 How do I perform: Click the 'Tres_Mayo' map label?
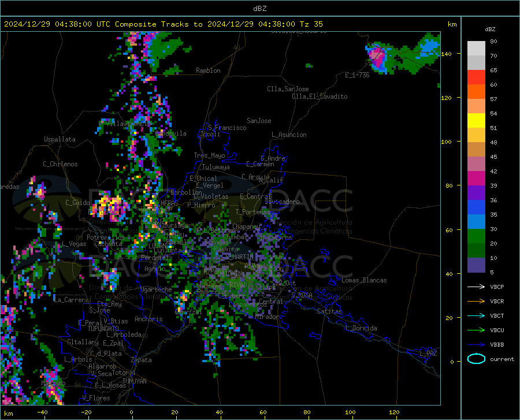209,155
